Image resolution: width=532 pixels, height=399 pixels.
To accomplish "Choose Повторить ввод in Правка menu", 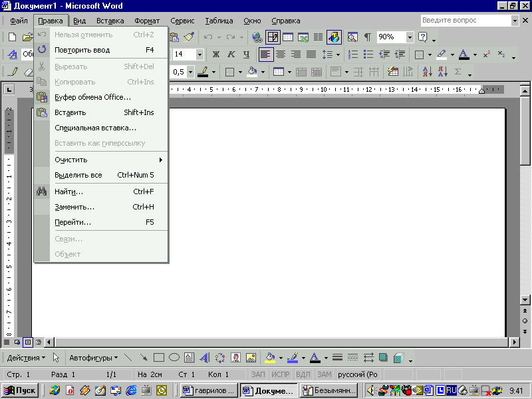I will 101,51.
